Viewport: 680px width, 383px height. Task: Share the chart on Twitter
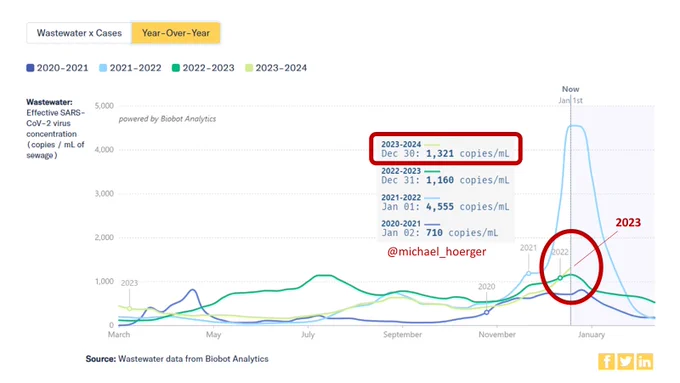coord(625,361)
